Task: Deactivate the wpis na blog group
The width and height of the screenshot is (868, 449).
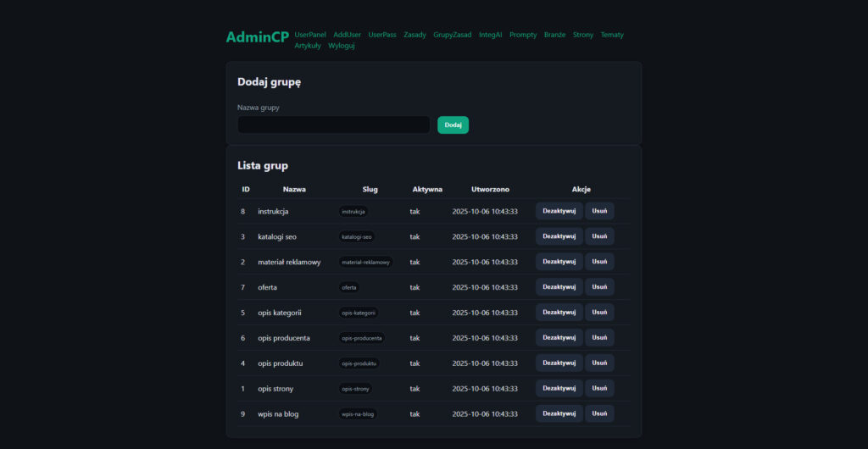Action: tap(559, 413)
